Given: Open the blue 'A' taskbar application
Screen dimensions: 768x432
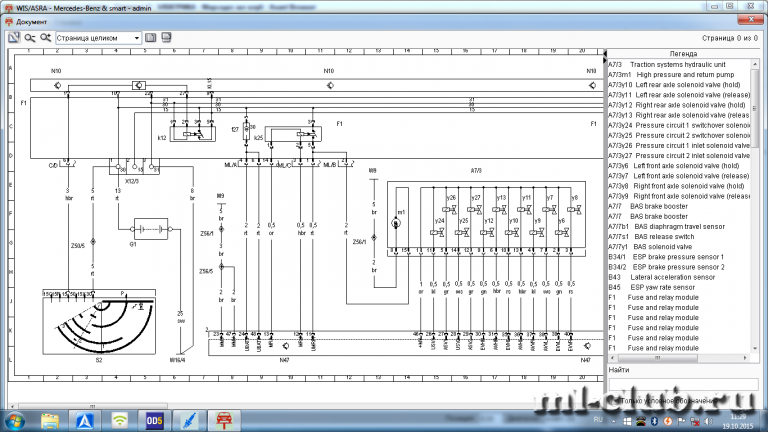Looking at the screenshot, I should tap(85, 421).
